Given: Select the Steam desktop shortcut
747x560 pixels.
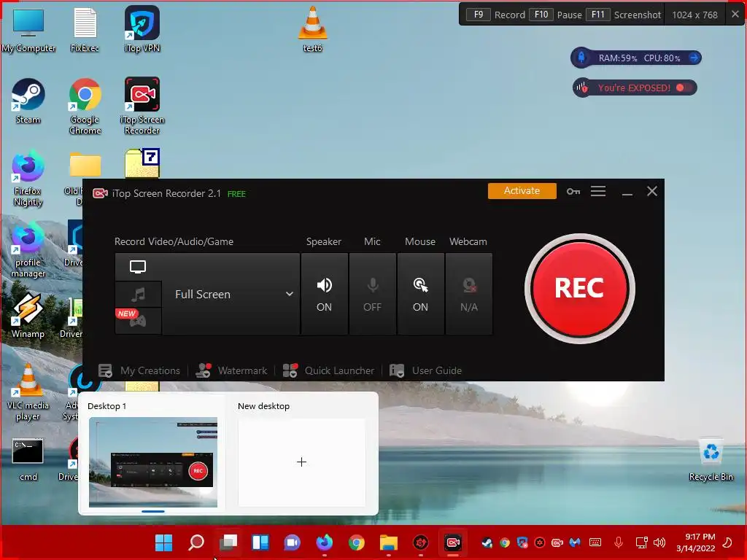Looking at the screenshot, I should tap(28, 101).
